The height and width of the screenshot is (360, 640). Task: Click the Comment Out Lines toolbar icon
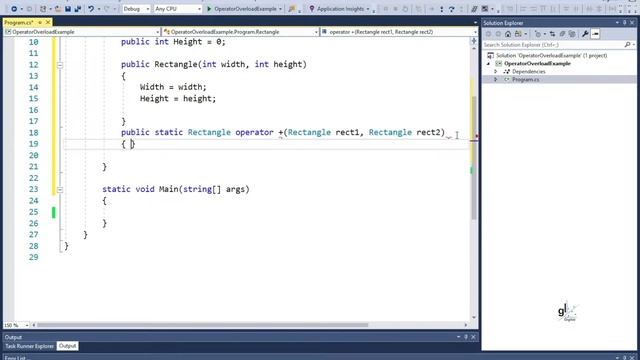474,9
